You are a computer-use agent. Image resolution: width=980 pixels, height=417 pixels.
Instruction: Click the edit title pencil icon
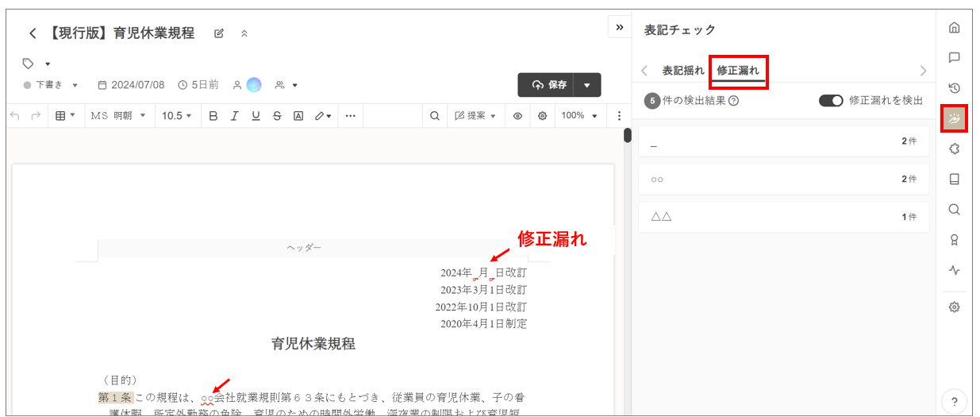click(x=219, y=33)
